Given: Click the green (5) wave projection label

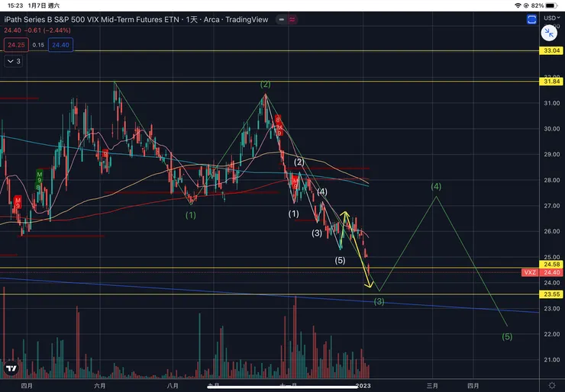Looking at the screenshot, I should pos(507,336).
